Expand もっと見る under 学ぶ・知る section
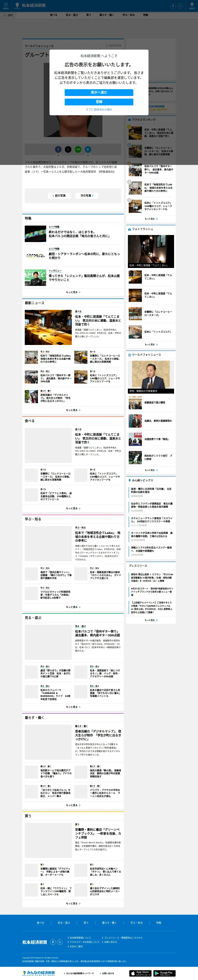This screenshot has height=980, width=198. [x=73, y=607]
